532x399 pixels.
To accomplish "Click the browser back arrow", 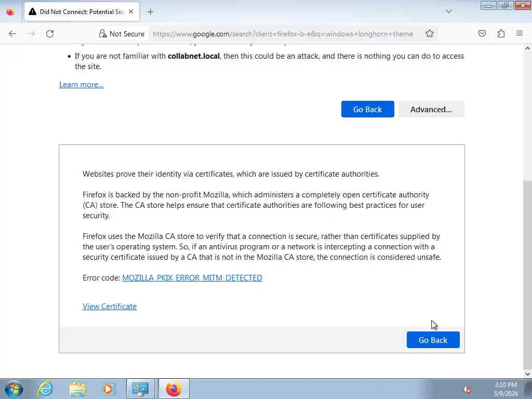I will 12,34.
